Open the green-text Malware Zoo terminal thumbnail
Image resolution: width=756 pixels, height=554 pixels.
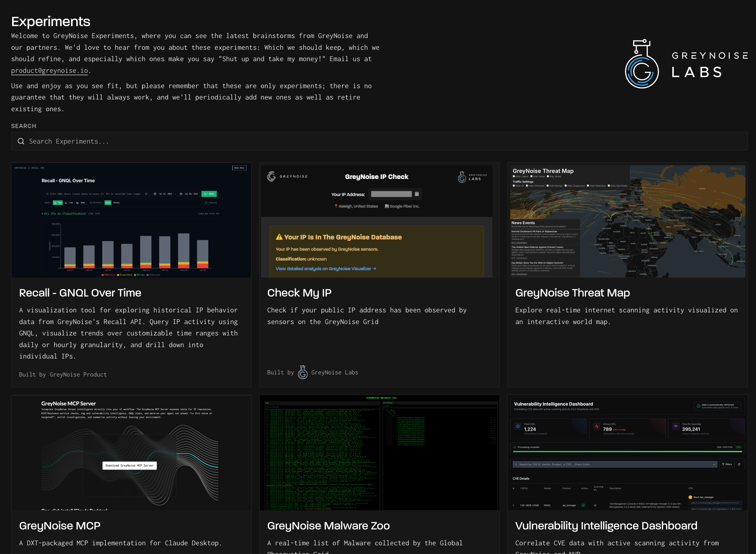379,453
